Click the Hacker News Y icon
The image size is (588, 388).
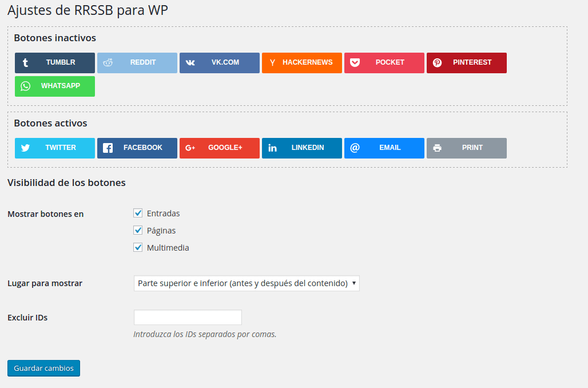click(273, 63)
